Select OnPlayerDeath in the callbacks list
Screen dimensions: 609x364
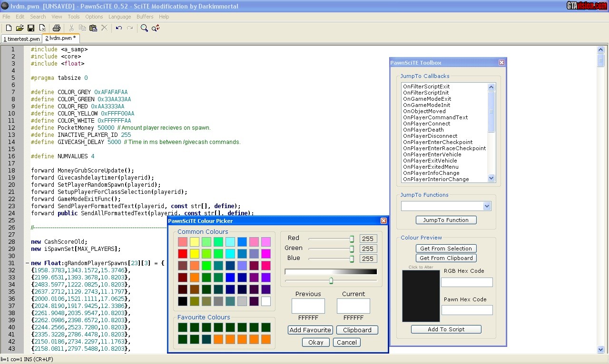423,130
